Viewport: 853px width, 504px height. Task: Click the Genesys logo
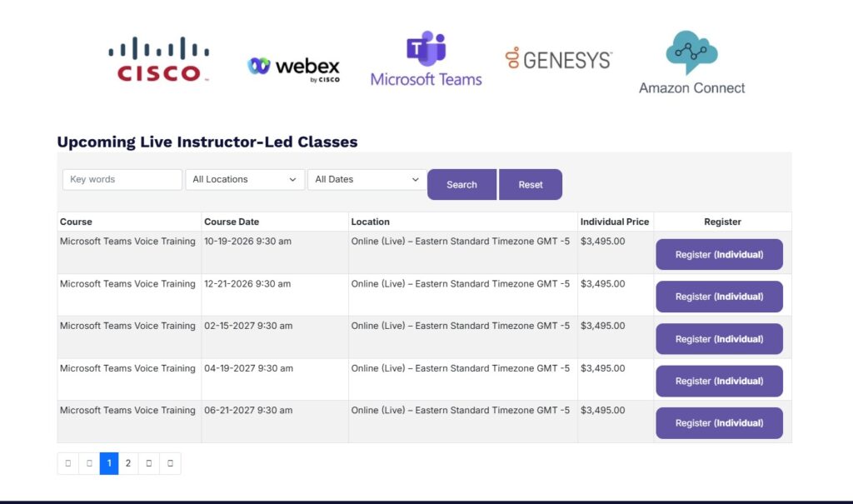(x=559, y=59)
